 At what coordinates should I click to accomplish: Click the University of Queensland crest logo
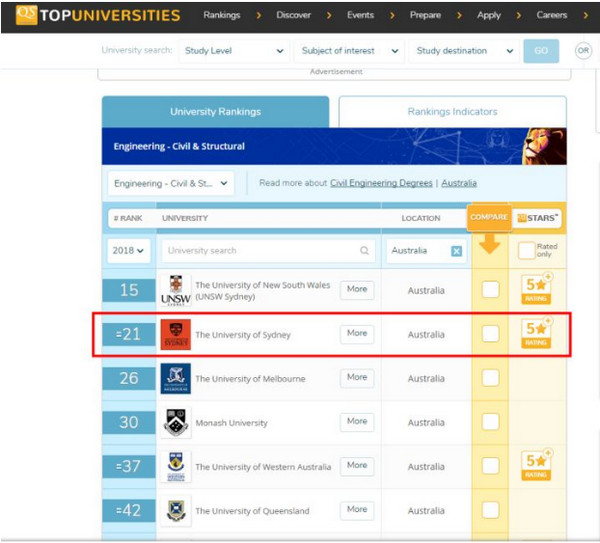176,510
